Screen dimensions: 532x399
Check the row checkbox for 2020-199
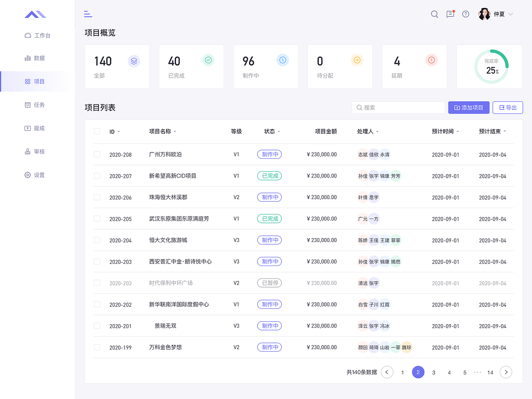tap(97, 347)
